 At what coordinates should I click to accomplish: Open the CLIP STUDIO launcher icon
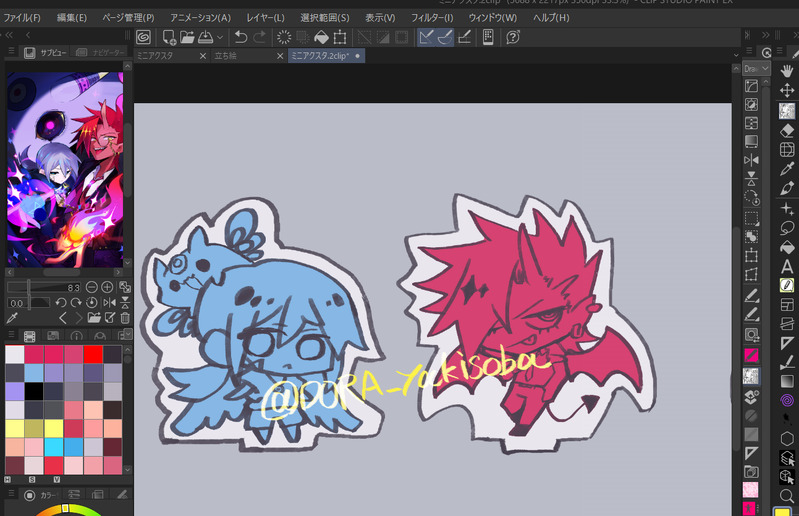tap(144, 37)
